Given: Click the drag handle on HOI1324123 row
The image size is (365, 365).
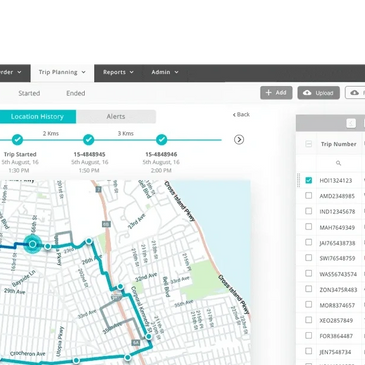Looking at the screenshot, I should [x=299, y=180].
